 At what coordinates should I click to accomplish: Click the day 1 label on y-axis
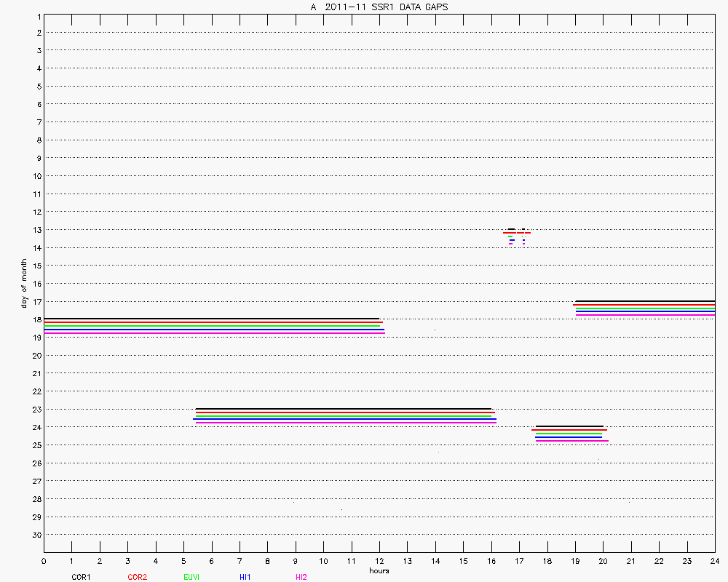point(36,15)
